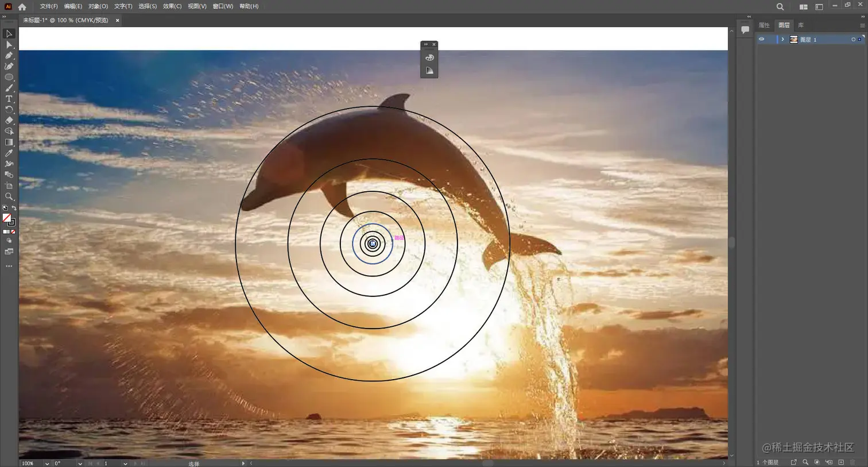Activate the Zoom tool in toolbar
The height and width of the screenshot is (467, 868).
[9, 196]
